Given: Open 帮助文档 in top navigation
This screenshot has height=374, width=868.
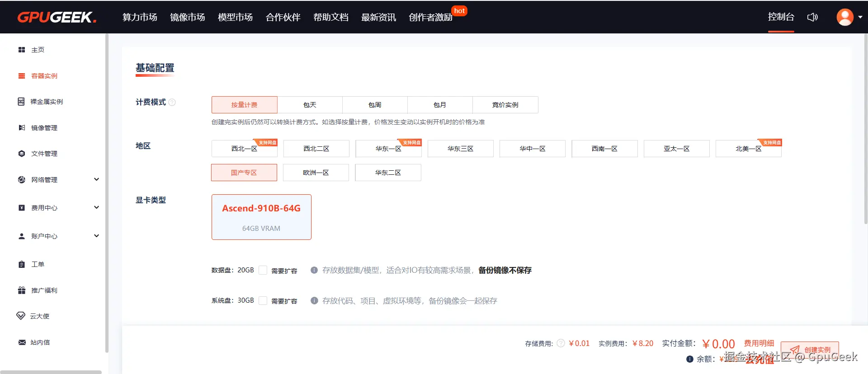Looking at the screenshot, I should coord(331,17).
